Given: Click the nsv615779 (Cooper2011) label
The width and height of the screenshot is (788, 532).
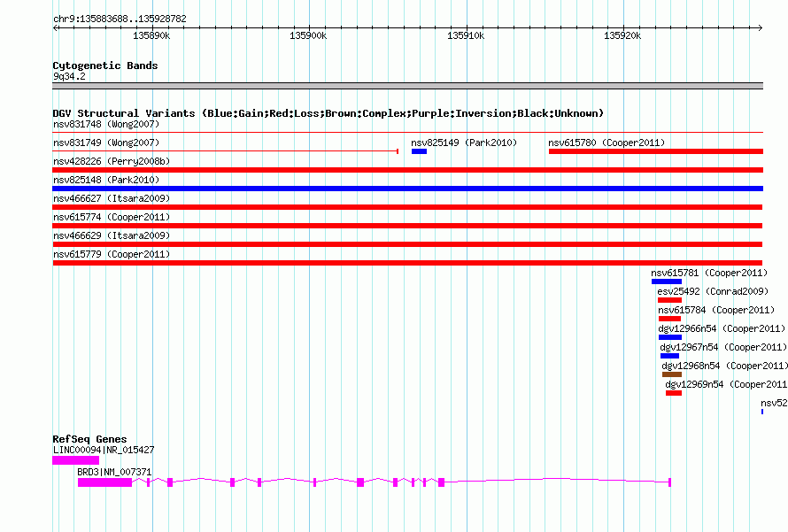Looking at the screenshot, I should 112,254.
